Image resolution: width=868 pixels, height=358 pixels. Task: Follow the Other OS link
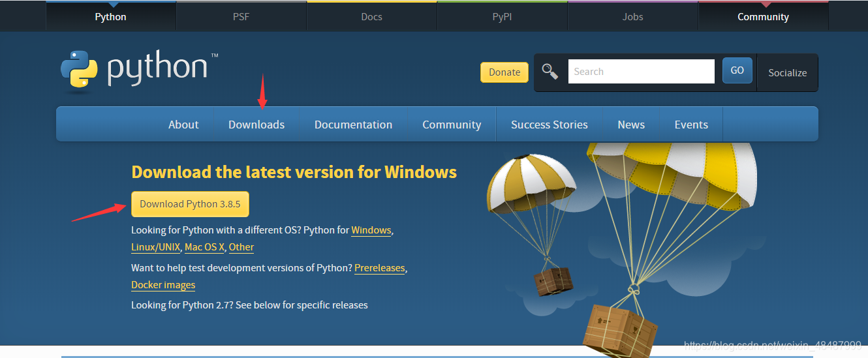(241, 247)
